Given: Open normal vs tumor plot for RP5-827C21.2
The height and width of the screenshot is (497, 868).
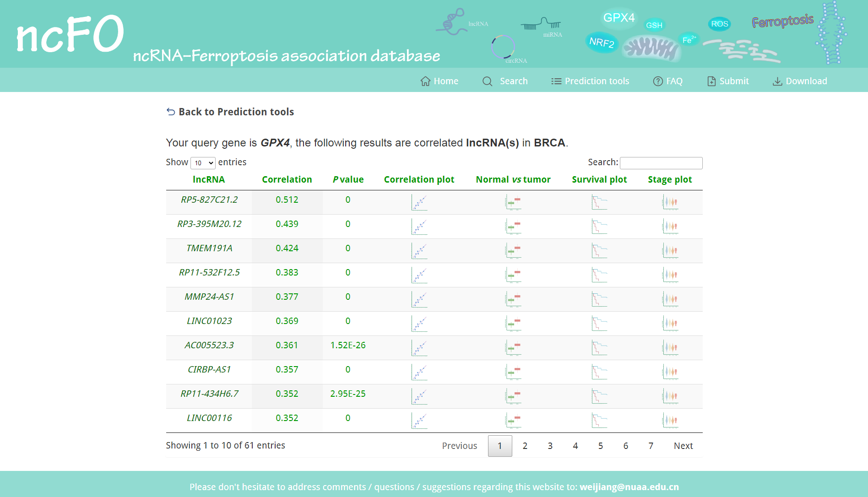Looking at the screenshot, I should [x=513, y=202].
